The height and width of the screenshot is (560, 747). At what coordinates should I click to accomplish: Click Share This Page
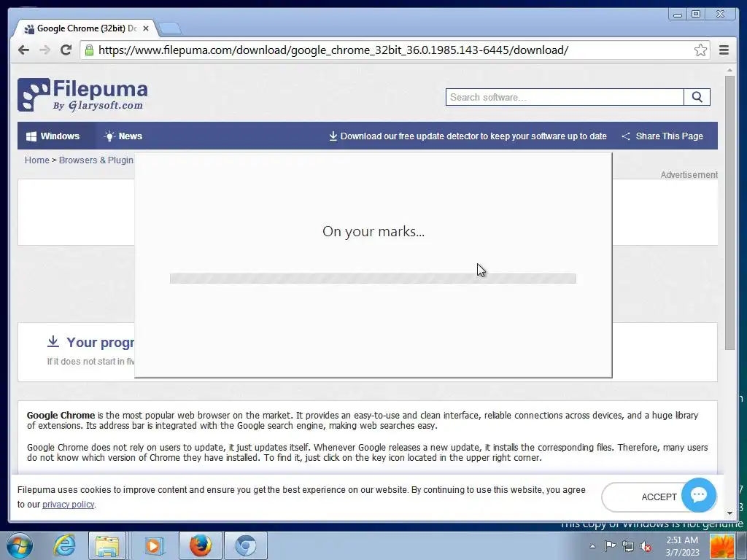pos(662,136)
